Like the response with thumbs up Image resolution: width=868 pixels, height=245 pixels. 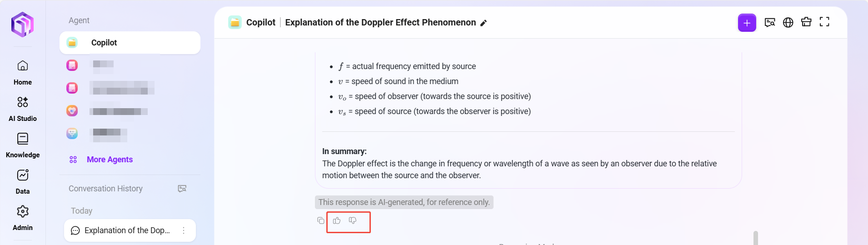coord(337,220)
